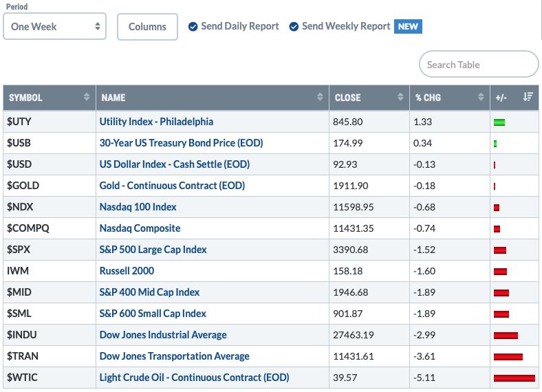Sort by % CHG column arrows

point(481,97)
